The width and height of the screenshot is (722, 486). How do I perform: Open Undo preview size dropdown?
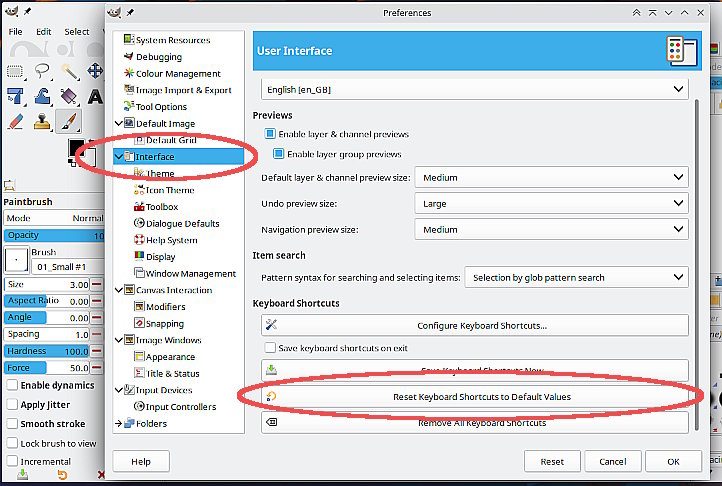pos(552,204)
